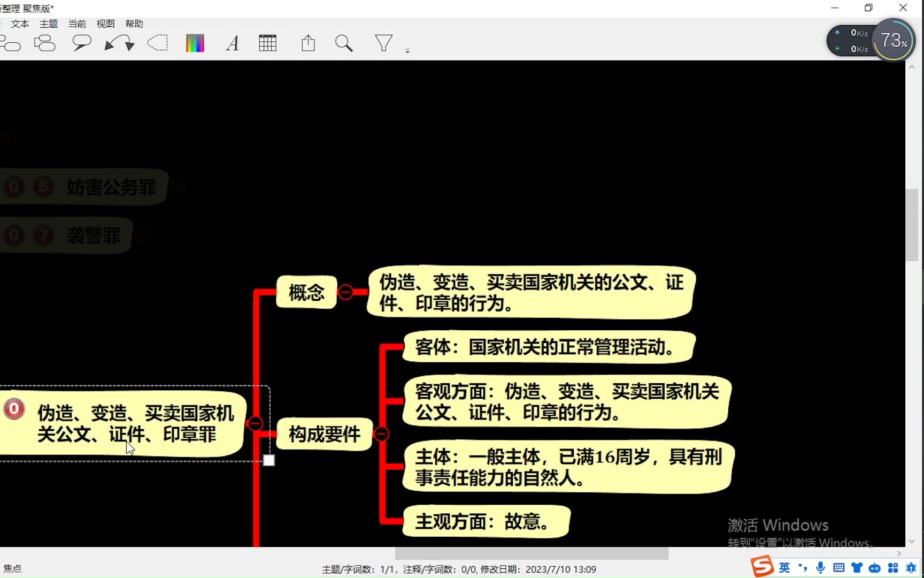Screen dimensions: 924x578
Task: Open the 视图 menu
Action: point(105,24)
